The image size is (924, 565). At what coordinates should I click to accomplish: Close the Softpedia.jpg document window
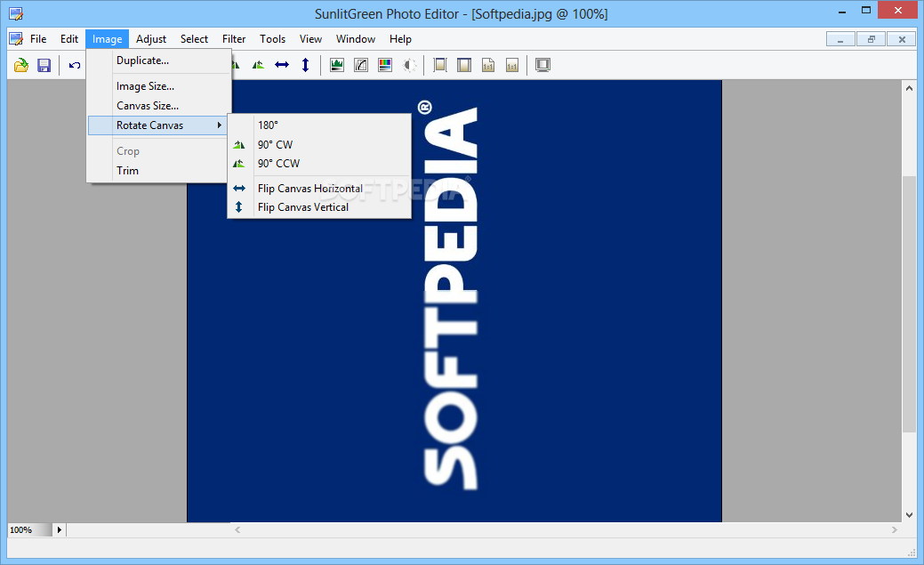(x=902, y=39)
